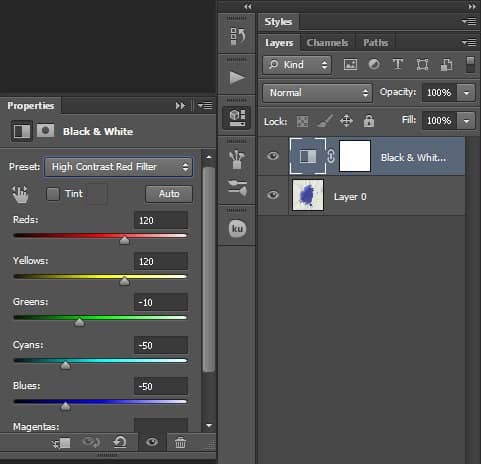The width and height of the screenshot is (481, 464).
Task: Open the Actions panel play icon
Action: [x=237, y=78]
